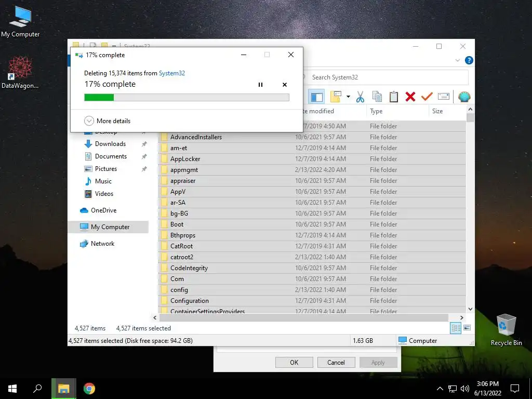Click the horizontal scrollbar left arrow

point(155,317)
